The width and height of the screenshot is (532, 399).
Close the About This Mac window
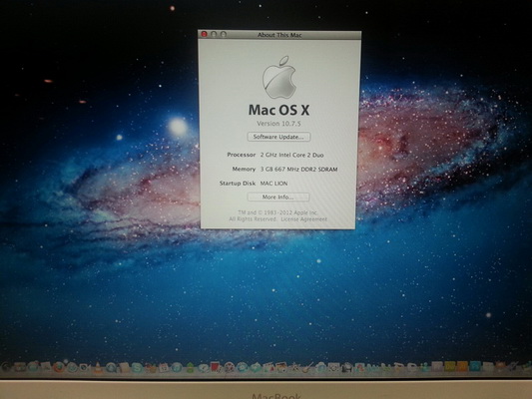[x=205, y=34]
